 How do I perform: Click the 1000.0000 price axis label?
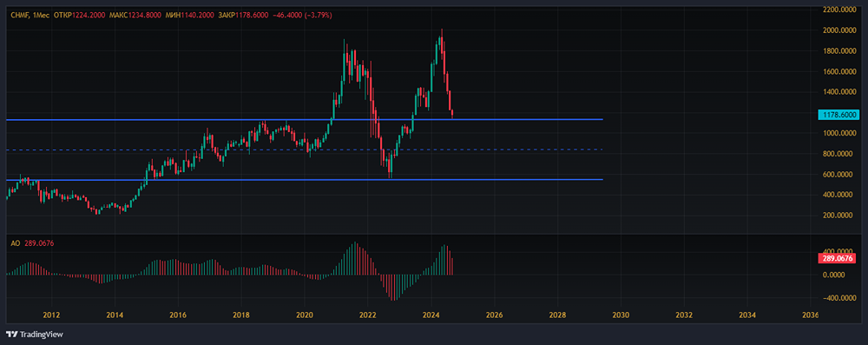point(839,133)
